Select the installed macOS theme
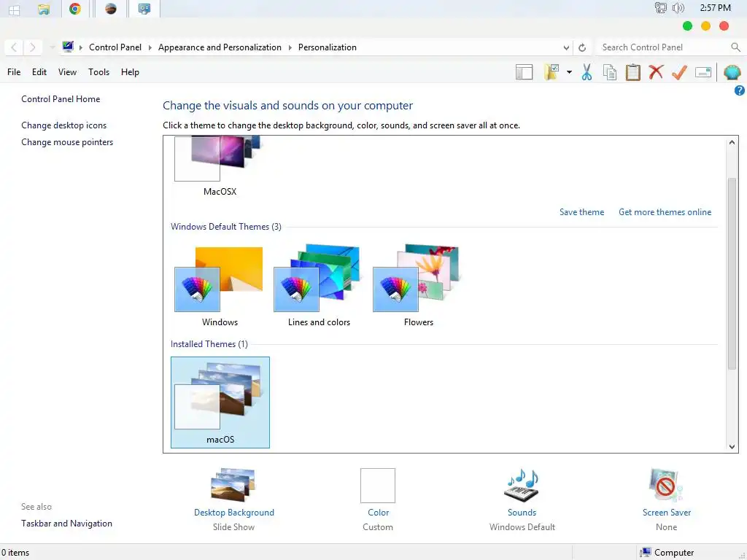 click(220, 402)
